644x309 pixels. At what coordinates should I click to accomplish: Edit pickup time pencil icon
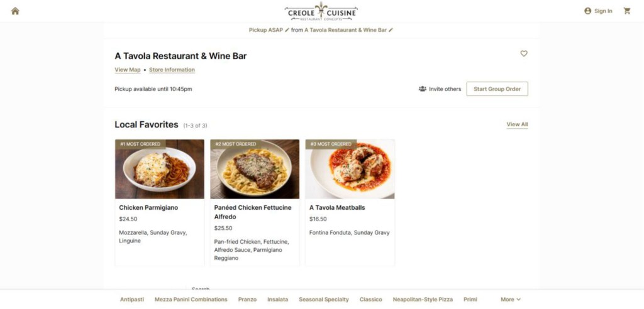287,30
